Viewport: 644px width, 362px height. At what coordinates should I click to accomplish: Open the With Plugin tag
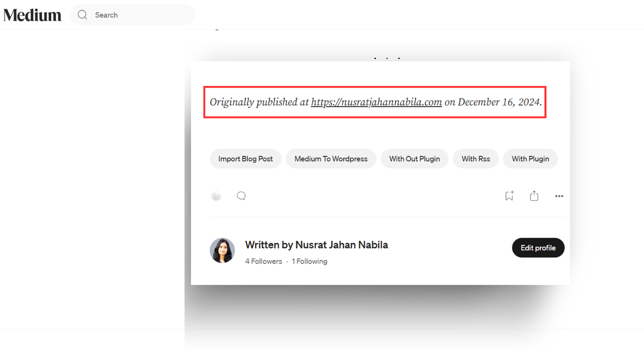click(530, 159)
